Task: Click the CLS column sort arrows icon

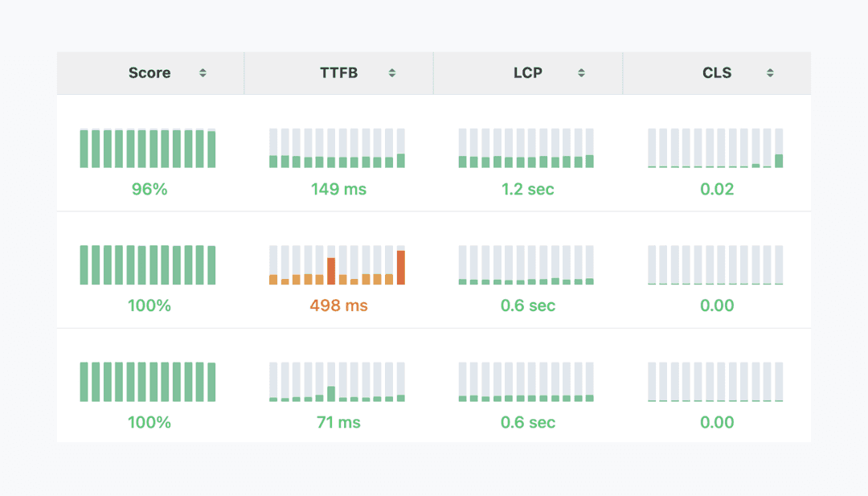Action: (x=769, y=72)
